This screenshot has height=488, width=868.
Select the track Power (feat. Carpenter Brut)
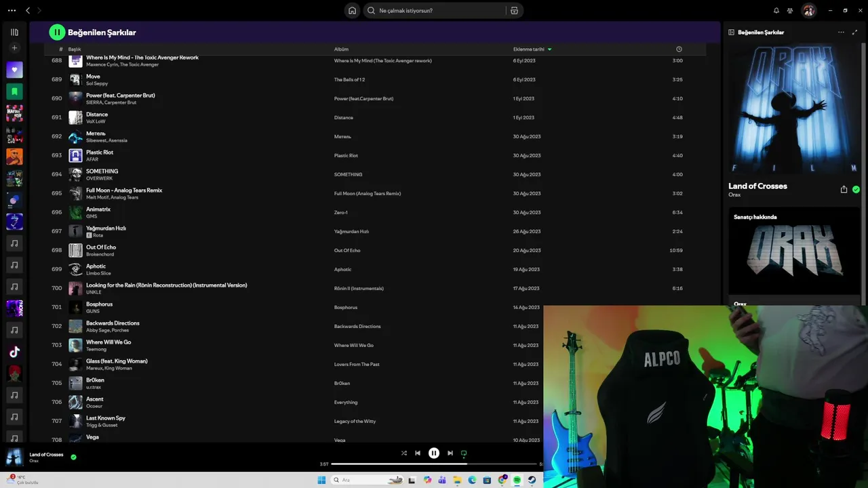click(x=120, y=96)
